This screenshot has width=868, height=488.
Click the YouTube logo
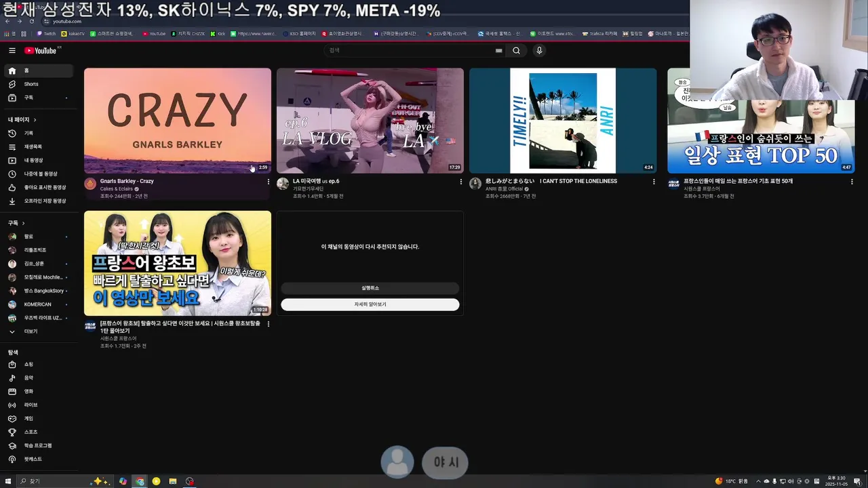(41, 50)
